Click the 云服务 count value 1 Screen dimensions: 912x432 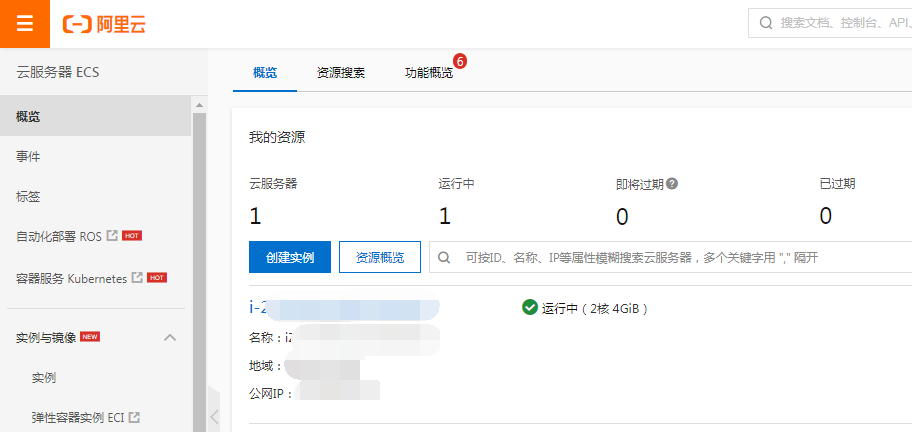click(x=255, y=216)
